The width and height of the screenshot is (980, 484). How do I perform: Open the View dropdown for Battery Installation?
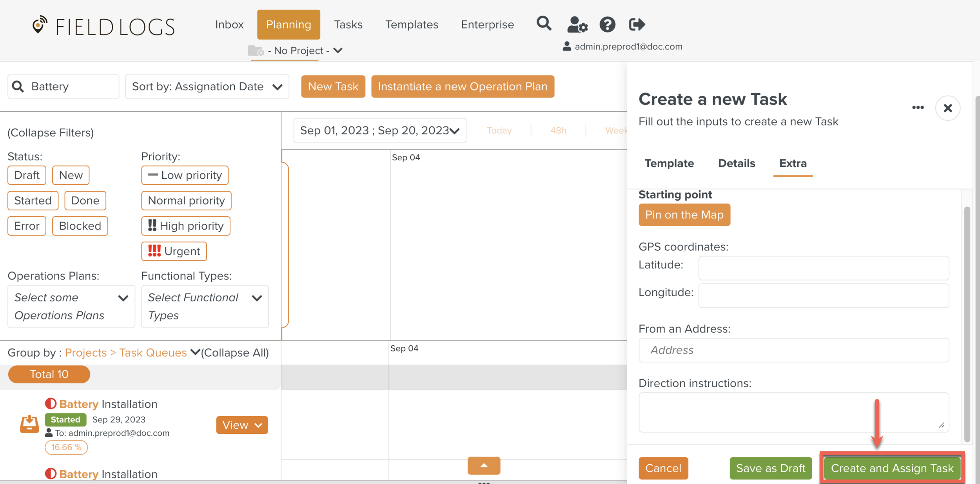click(242, 424)
